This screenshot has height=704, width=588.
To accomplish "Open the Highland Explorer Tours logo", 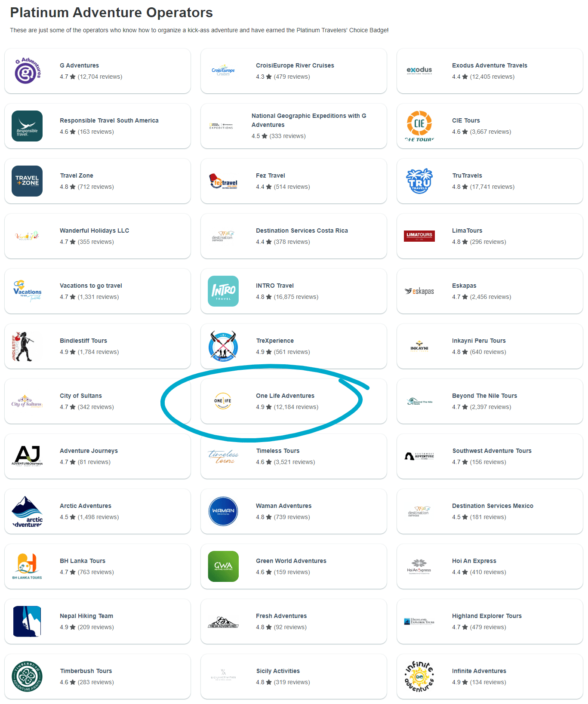I will tap(419, 621).
